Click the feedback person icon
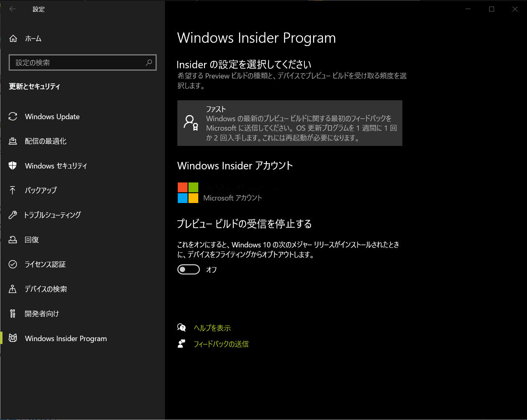The width and height of the screenshot is (527, 420). coord(181,344)
